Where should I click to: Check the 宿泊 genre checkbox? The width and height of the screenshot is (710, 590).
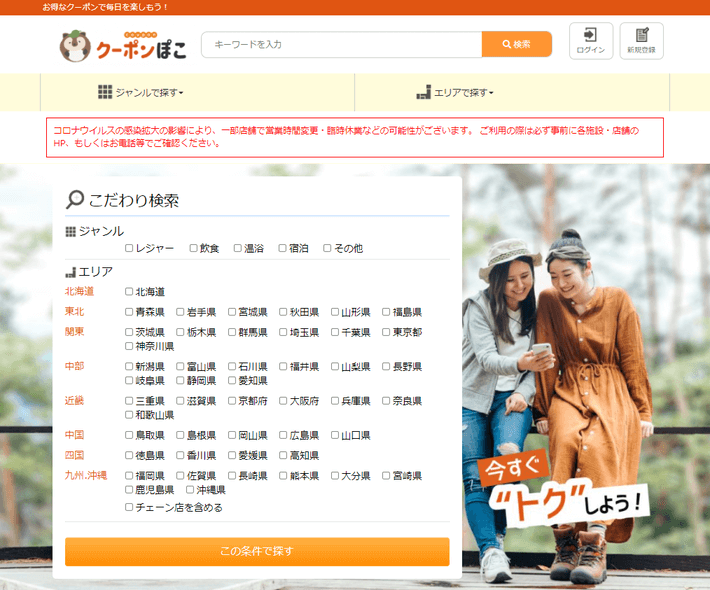coord(283,248)
